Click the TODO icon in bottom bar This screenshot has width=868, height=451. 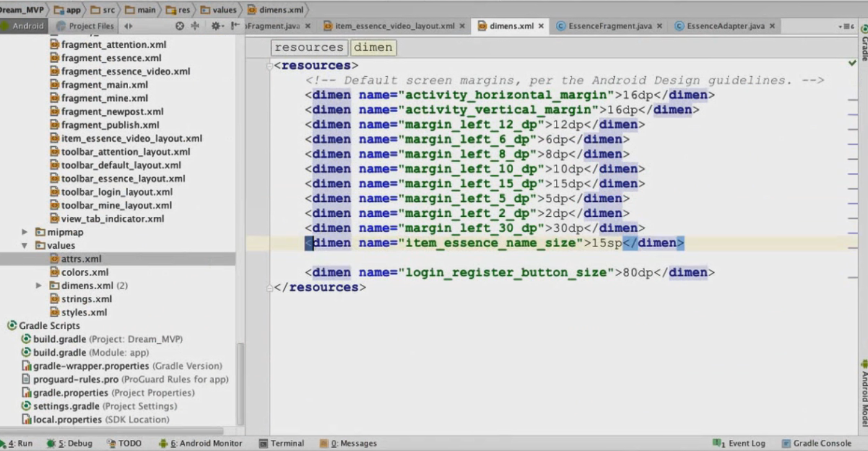point(111,444)
